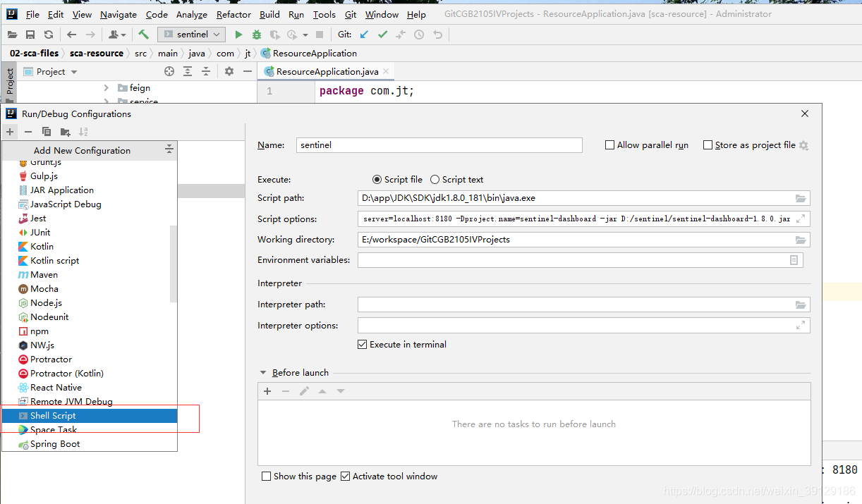Viewport: 862px width, 504px height.
Task: Browse for Script path with folder icon
Action: tap(801, 198)
